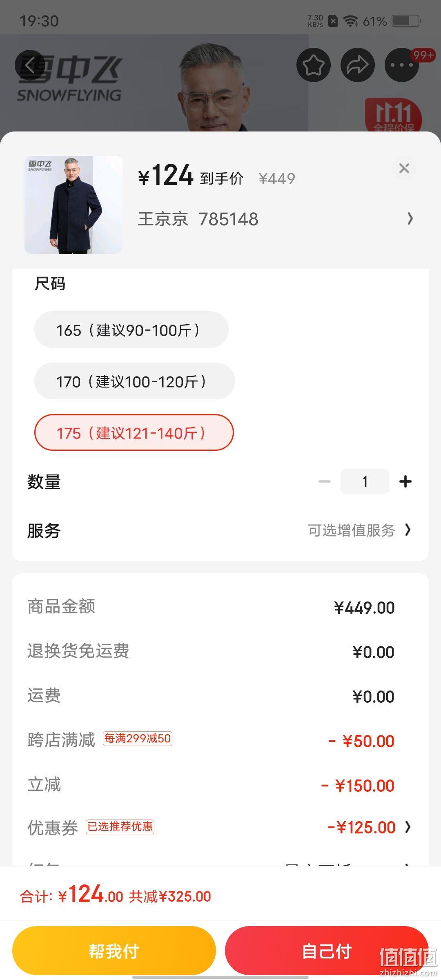
Task: Open the coat product thumbnail
Action: [73, 205]
